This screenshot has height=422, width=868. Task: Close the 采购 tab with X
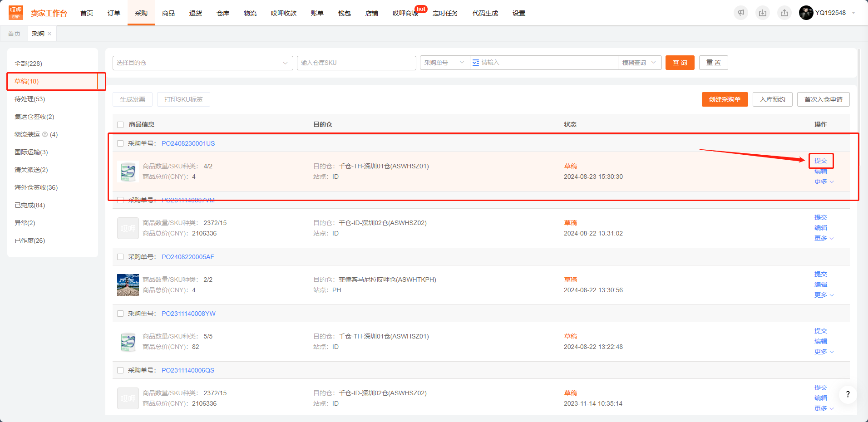point(49,34)
